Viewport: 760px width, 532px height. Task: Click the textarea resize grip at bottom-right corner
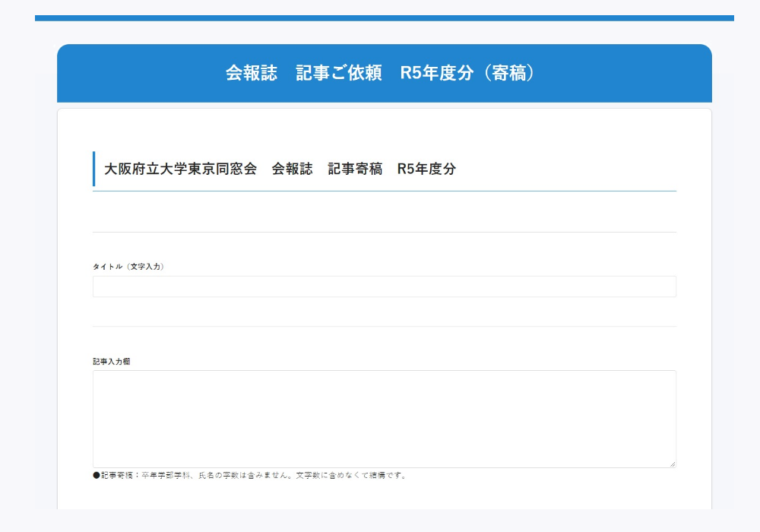(673, 462)
